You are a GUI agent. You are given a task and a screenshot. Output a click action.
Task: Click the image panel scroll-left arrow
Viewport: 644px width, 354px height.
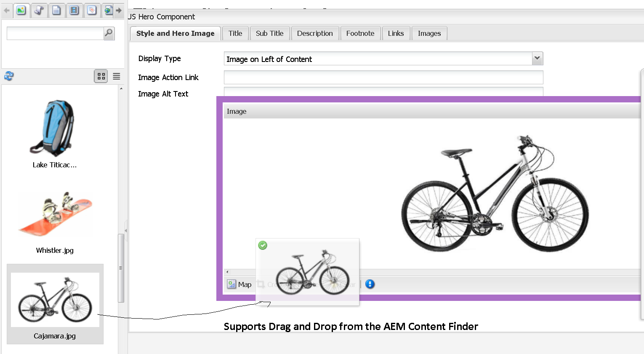pyautogui.click(x=227, y=272)
